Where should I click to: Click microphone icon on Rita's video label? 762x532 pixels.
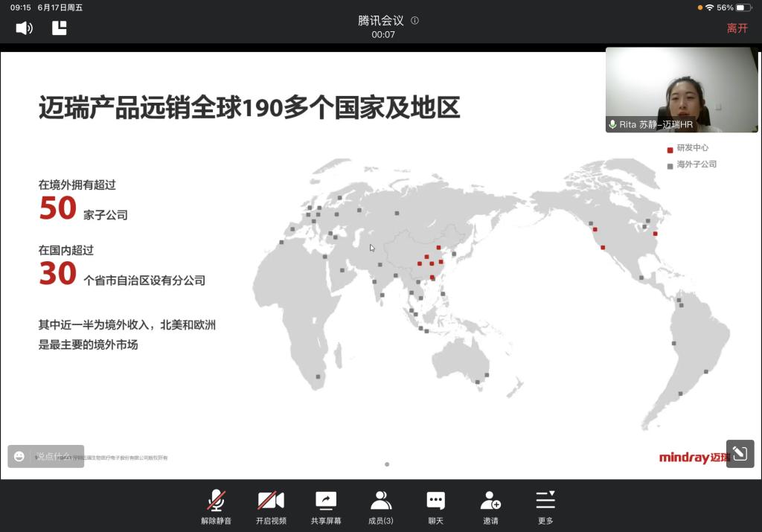point(612,125)
